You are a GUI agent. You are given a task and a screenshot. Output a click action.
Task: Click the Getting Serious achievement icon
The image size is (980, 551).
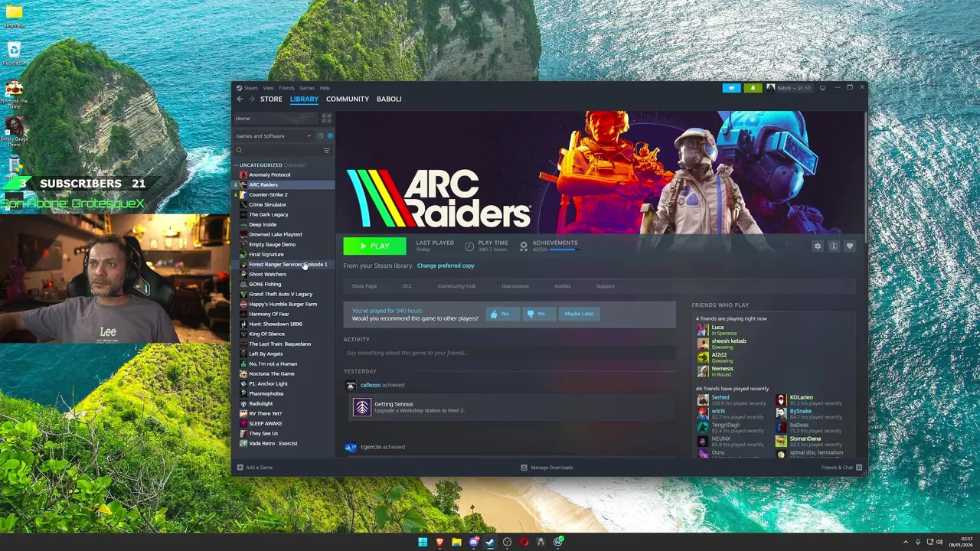[361, 407]
